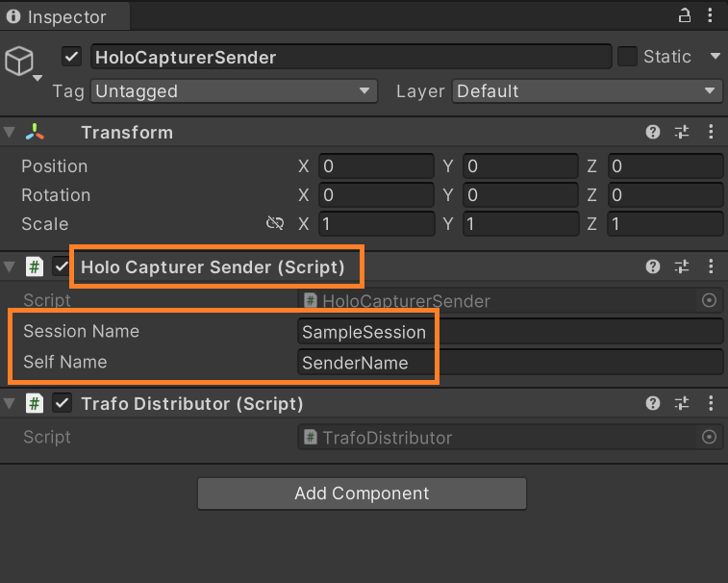
Task: Enable the Static checkbox
Action: point(627,57)
